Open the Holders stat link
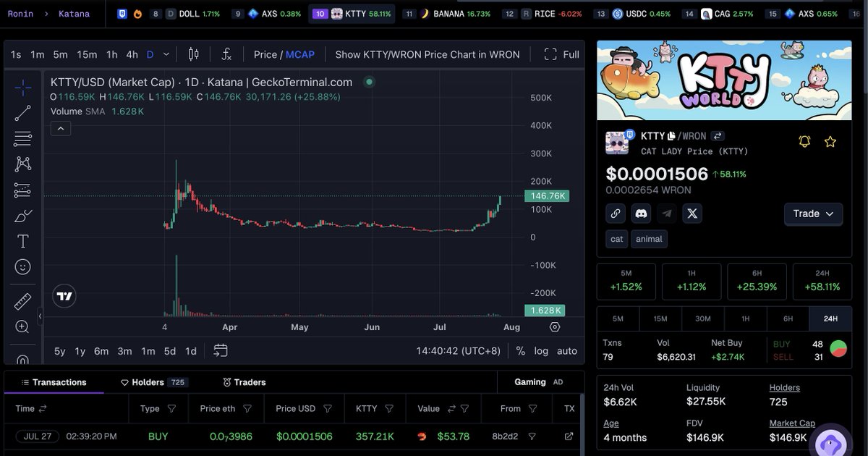The image size is (868, 456). (784, 387)
